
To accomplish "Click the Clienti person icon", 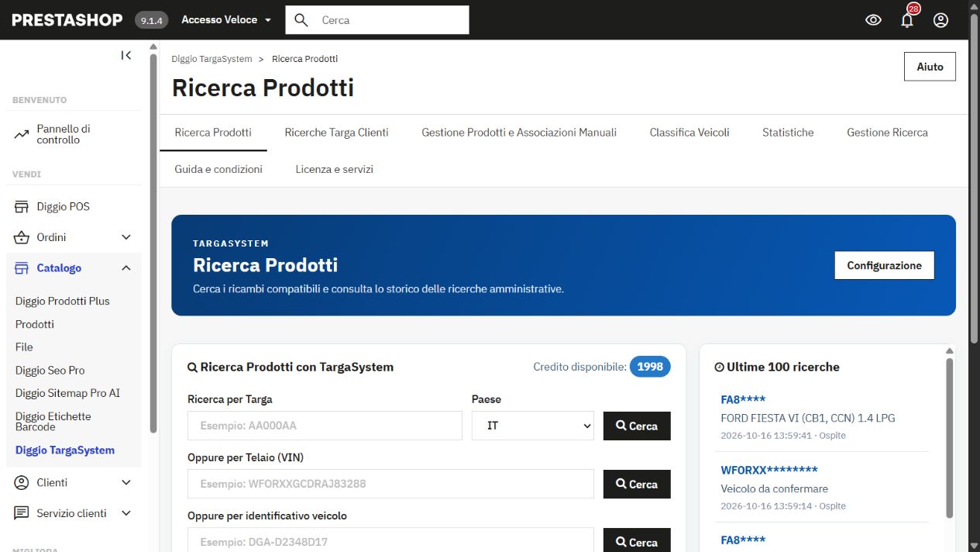I will click(x=22, y=482).
